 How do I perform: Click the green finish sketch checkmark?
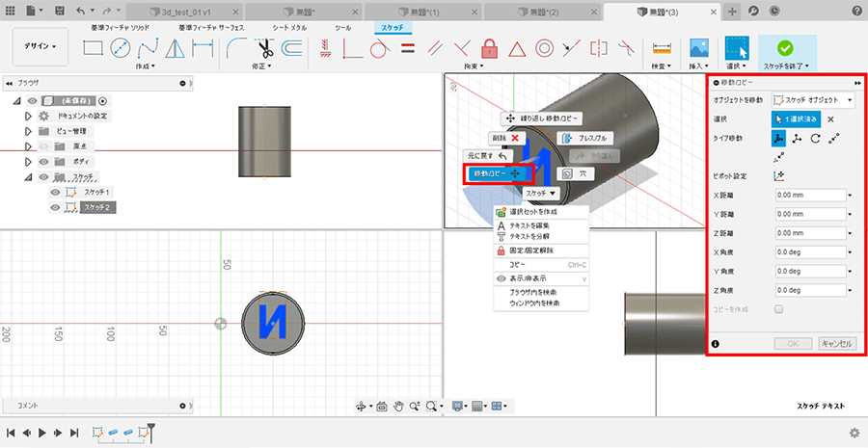(785, 47)
